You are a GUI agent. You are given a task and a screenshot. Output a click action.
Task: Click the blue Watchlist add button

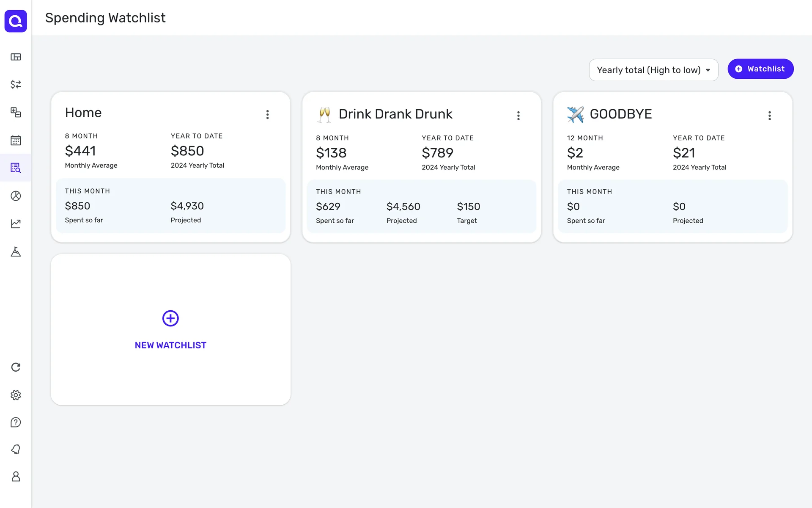[x=760, y=69]
